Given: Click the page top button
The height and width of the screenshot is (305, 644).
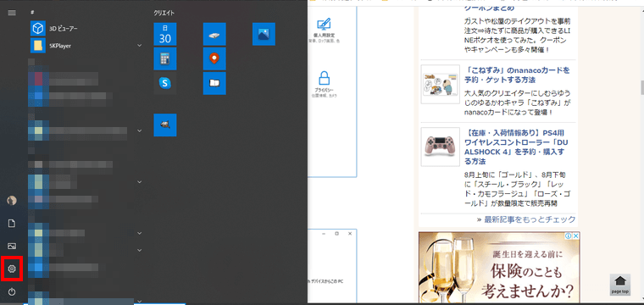Looking at the screenshot, I should coord(620,285).
